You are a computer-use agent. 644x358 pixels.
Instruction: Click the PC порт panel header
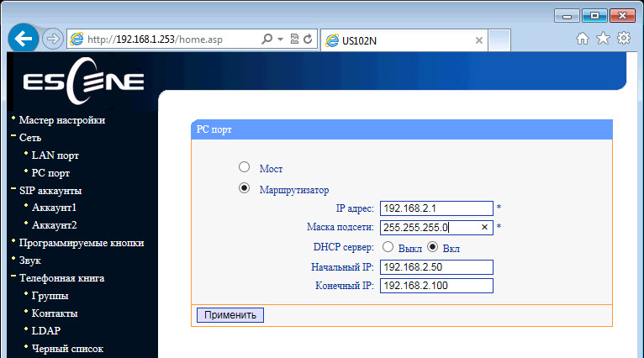point(402,129)
